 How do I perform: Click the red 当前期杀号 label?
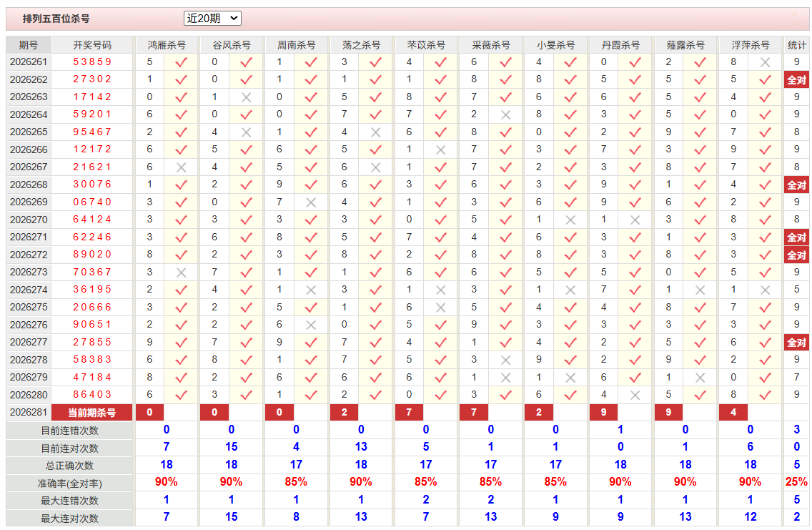point(92,413)
